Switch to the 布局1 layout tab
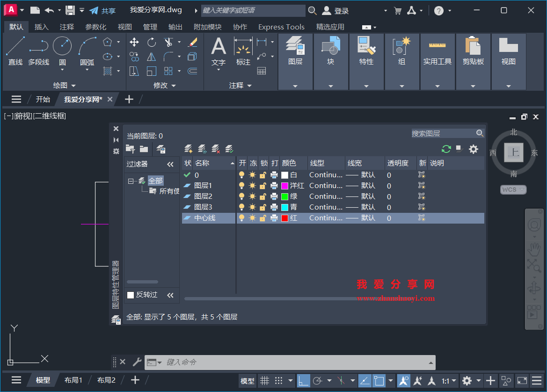The image size is (547, 392). [73, 380]
